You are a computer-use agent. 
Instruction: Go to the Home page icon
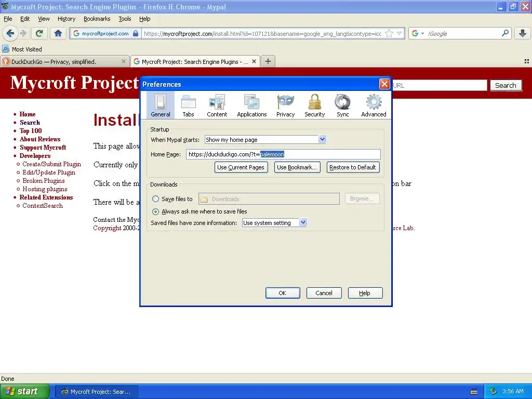[x=58, y=33]
